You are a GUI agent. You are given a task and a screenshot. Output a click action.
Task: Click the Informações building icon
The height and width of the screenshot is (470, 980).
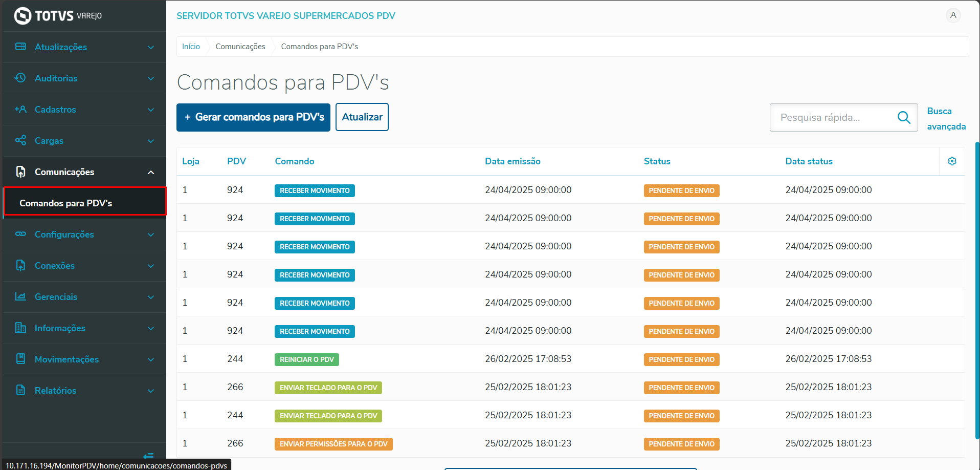tap(20, 328)
